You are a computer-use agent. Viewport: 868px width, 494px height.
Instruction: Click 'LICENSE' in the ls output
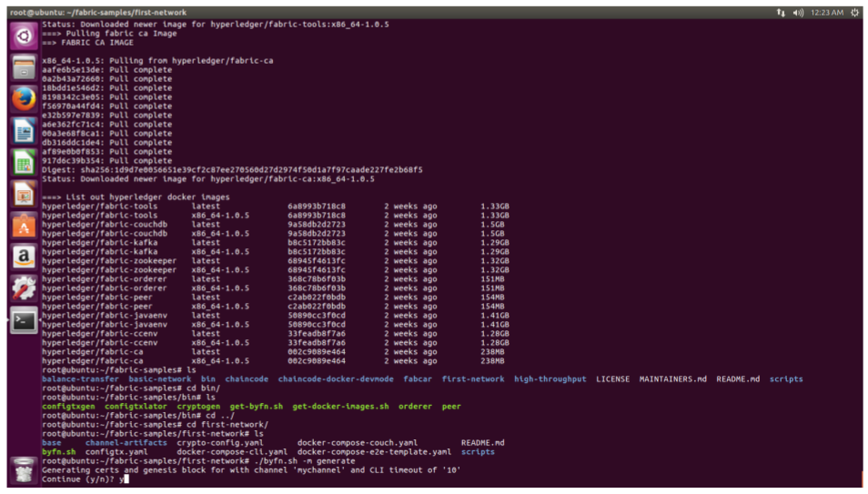pos(613,378)
